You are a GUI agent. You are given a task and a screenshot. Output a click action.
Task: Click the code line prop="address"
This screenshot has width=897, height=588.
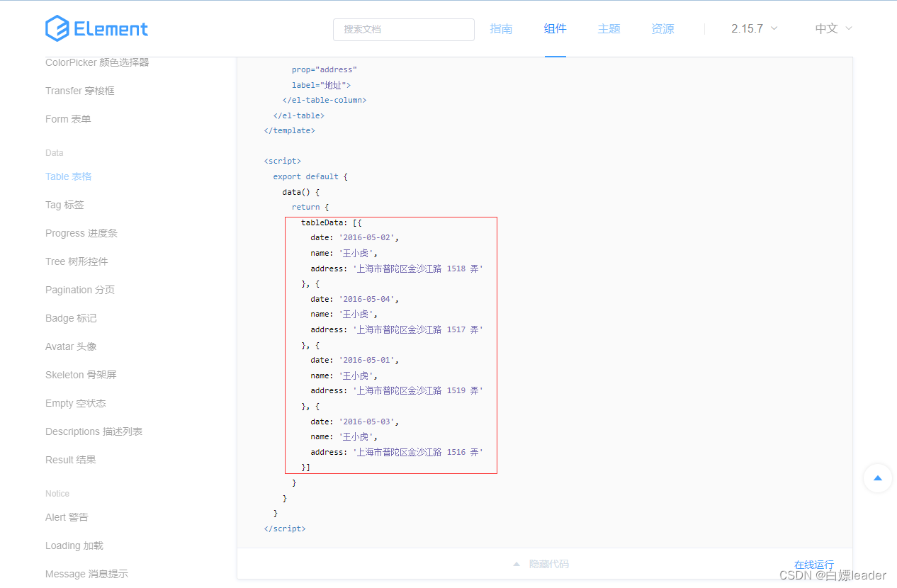[325, 69]
